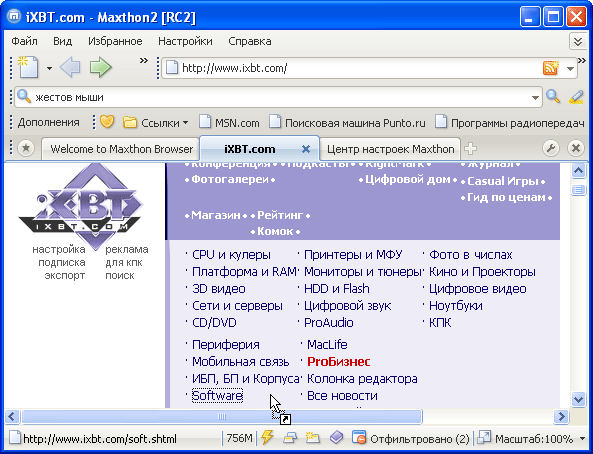Open the Ноутбуки link
593x454 pixels.
(455, 306)
